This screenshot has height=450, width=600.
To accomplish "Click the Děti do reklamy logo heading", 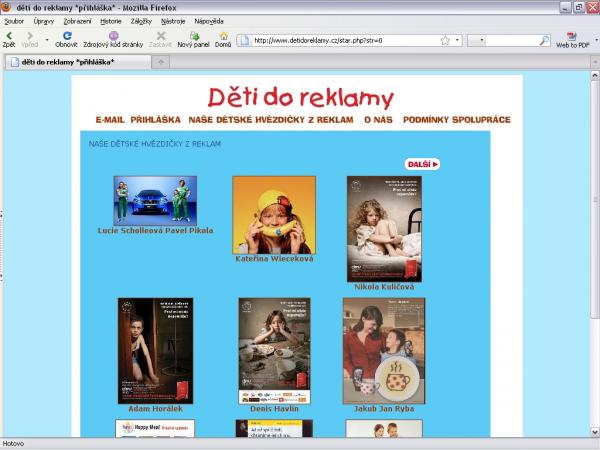I will pos(301,98).
